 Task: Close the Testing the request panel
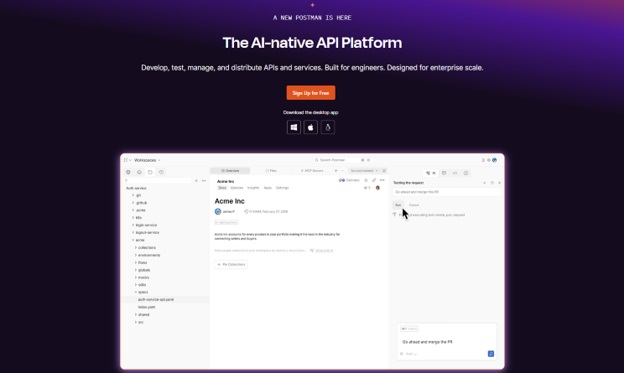coord(499,183)
